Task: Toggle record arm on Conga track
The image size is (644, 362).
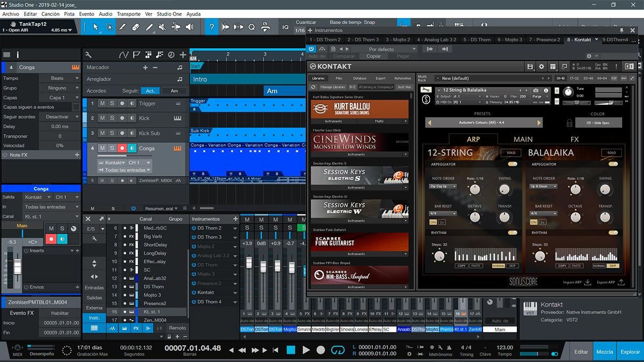Action: point(122,149)
